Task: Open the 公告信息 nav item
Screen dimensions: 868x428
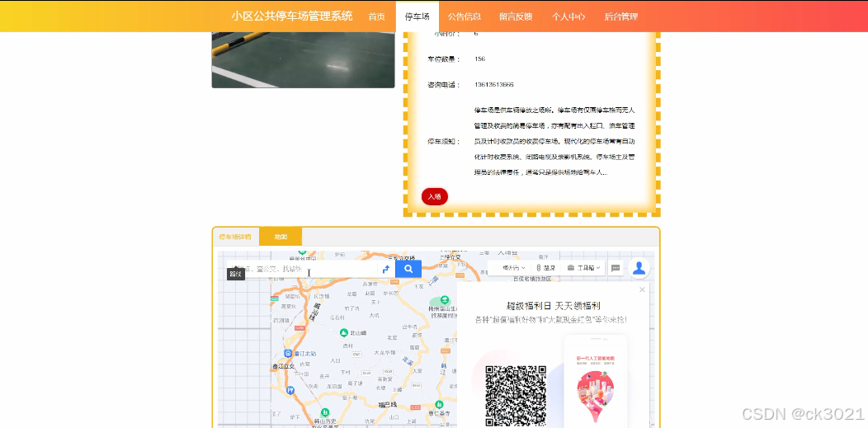Action: pyautogui.click(x=465, y=16)
